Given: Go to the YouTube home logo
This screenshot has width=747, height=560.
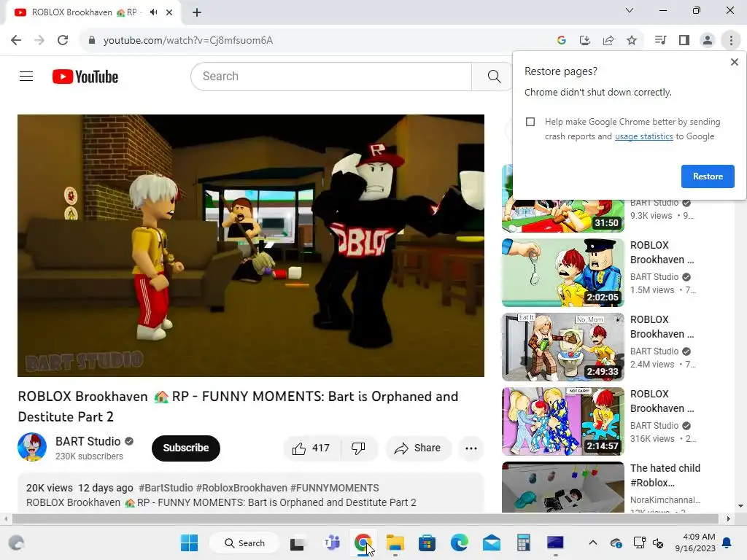Looking at the screenshot, I should [x=85, y=77].
